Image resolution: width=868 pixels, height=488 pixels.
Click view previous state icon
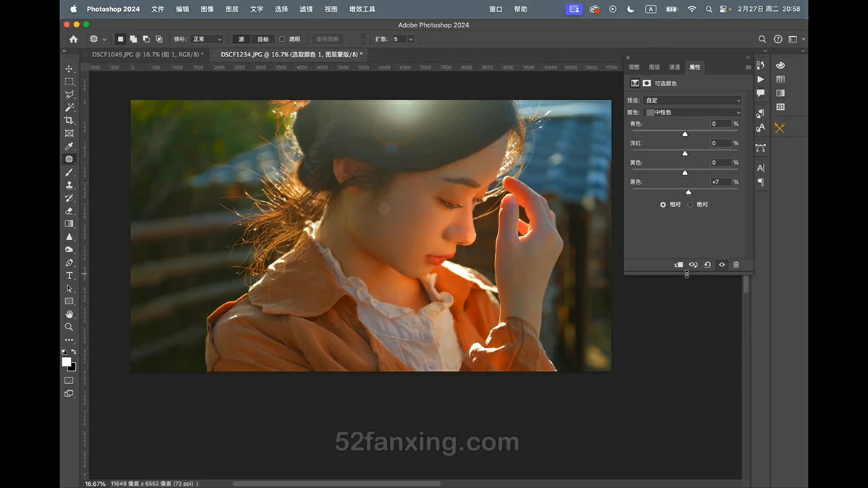693,265
